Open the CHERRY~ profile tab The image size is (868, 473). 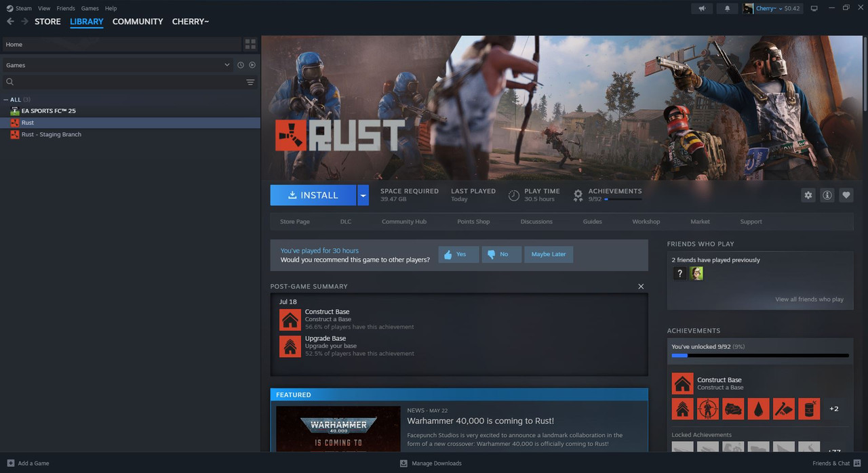tap(191, 22)
